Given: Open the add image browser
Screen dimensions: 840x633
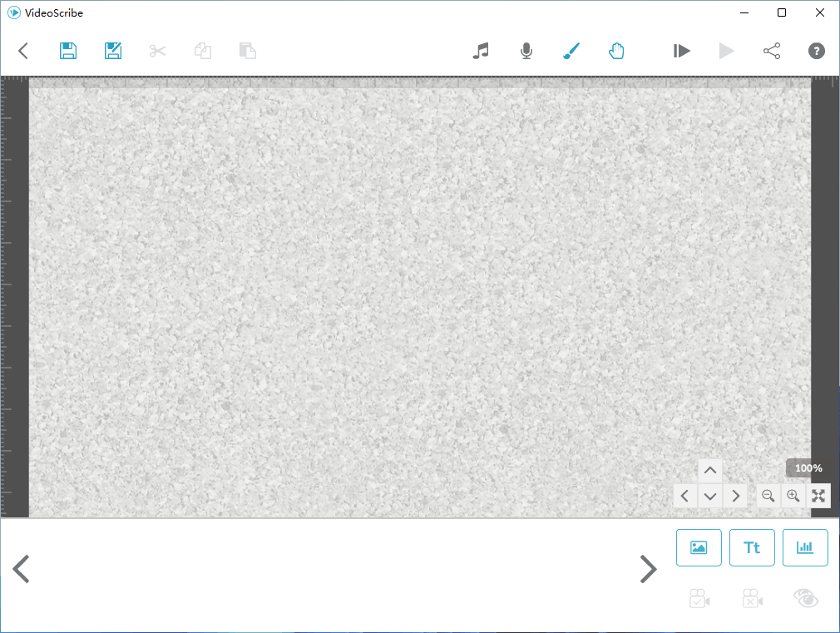Looking at the screenshot, I should [x=699, y=547].
